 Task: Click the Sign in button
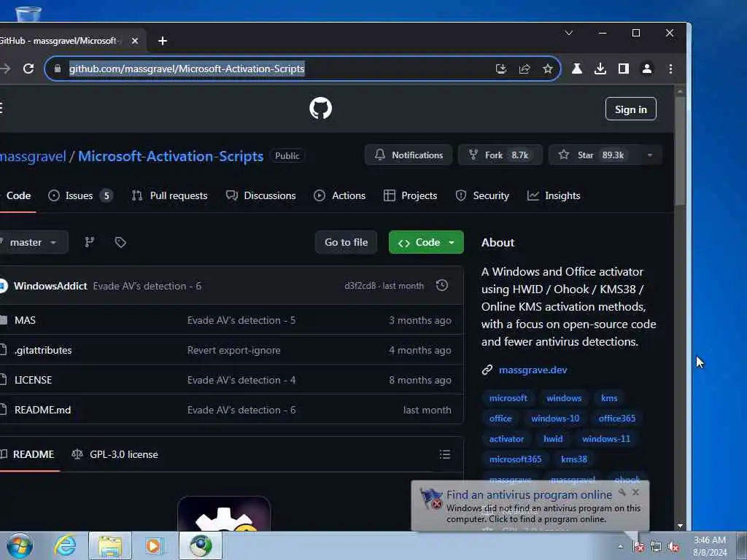pyautogui.click(x=631, y=109)
